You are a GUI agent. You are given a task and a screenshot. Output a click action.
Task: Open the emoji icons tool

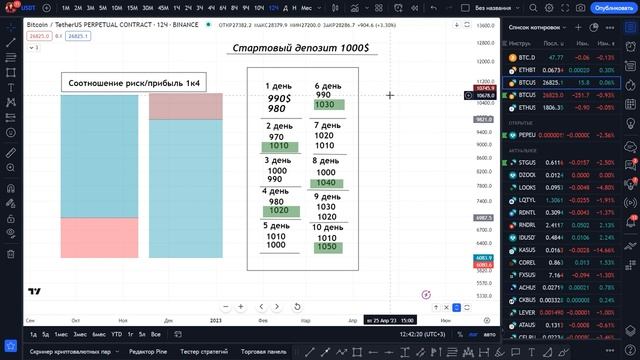(11, 133)
